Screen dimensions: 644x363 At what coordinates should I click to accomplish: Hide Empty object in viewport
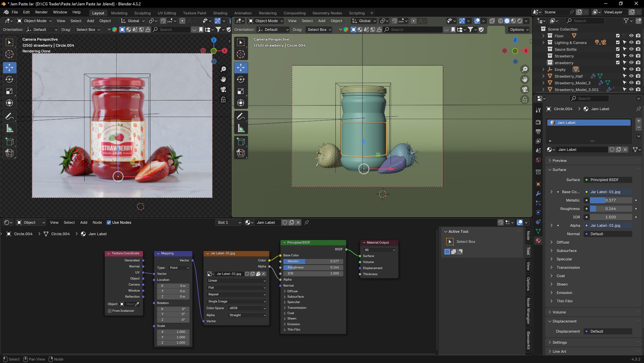tap(631, 69)
